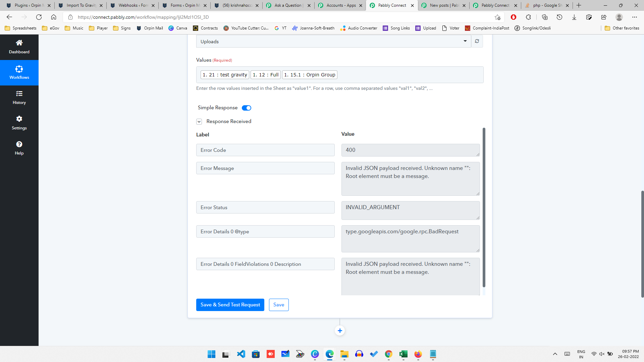Open browser Collections panel
Image resolution: width=644 pixels, height=362 pixels.
[545, 17]
